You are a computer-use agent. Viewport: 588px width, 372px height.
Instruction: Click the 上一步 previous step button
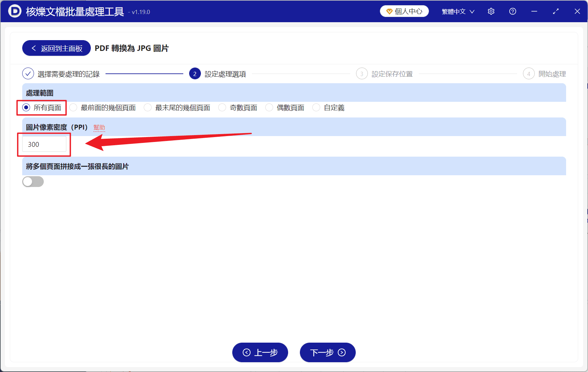tap(260, 353)
